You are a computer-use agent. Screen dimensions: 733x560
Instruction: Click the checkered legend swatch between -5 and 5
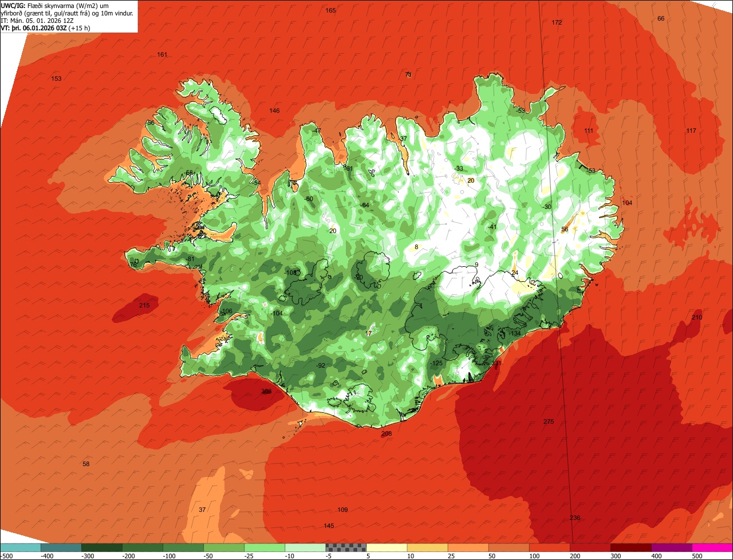[346, 547]
